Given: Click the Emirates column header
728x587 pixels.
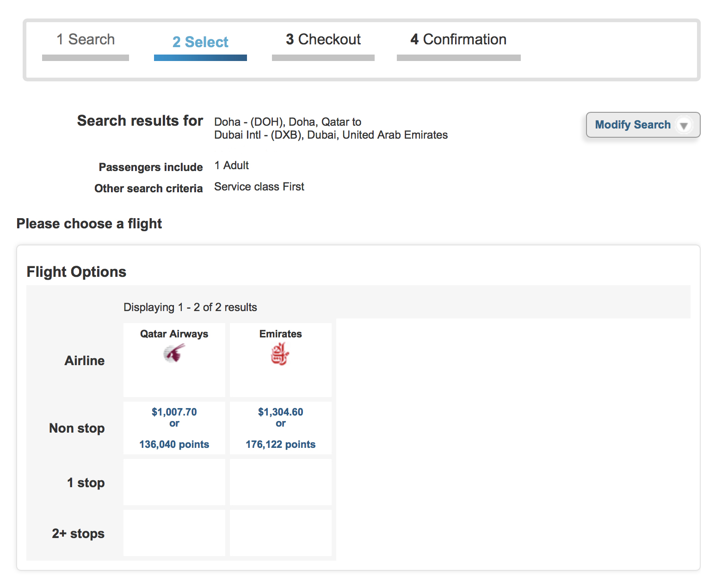Looking at the screenshot, I should click(281, 334).
